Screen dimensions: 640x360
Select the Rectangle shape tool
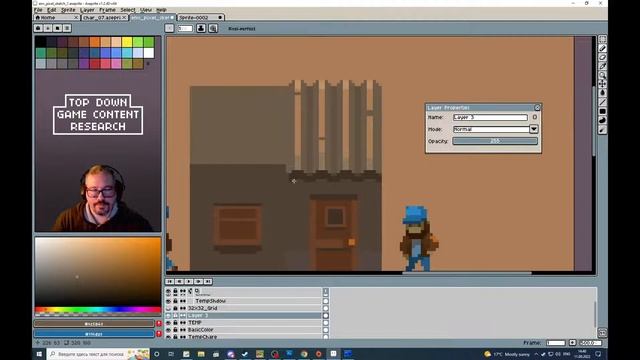602,111
